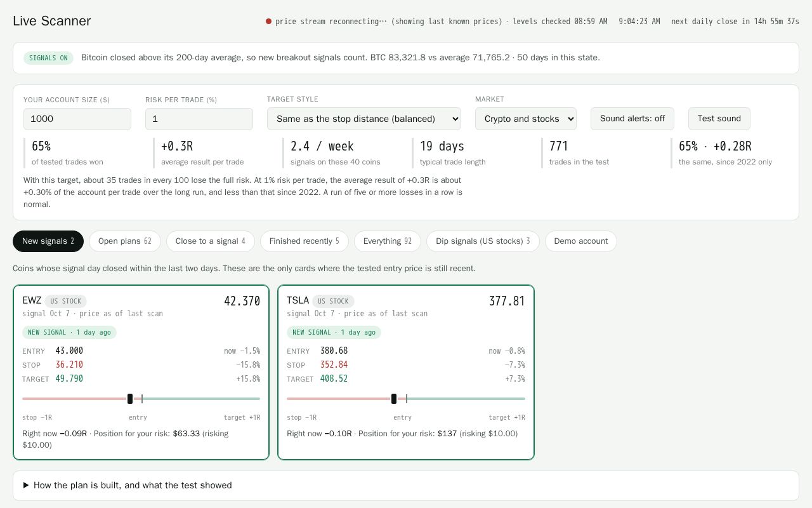This screenshot has height=508, width=812.
Task: Click the red price stream status dot
Action: (268, 21)
